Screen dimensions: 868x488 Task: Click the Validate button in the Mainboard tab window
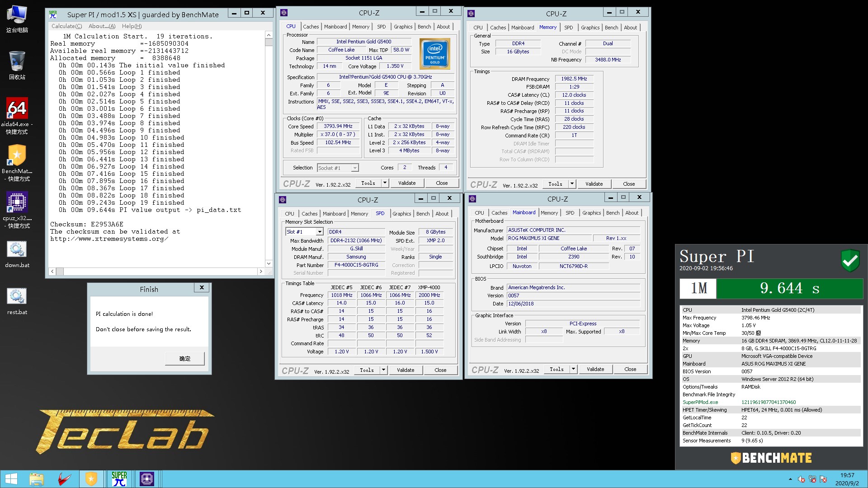pyautogui.click(x=595, y=369)
